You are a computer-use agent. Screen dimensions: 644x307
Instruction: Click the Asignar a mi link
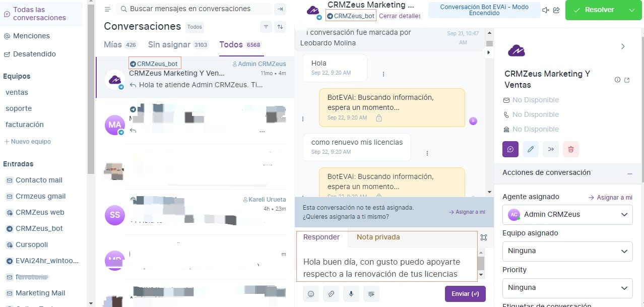[467, 212]
